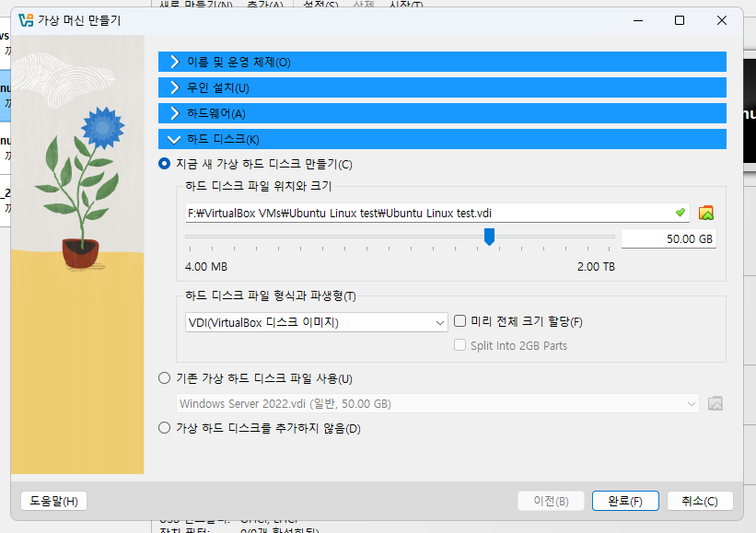Screen dimensions: 756x533
Task: Open the folder browse icon for disk location
Action: click(706, 213)
